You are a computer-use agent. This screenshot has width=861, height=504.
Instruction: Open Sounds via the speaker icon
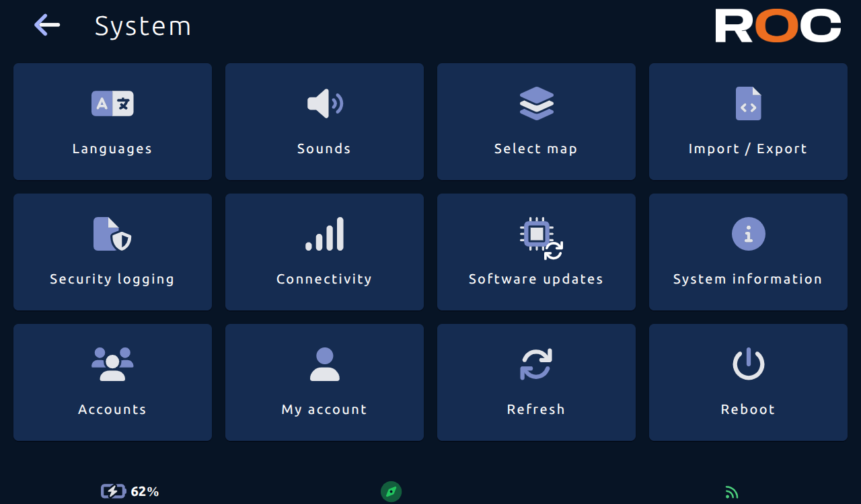coord(325,103)
